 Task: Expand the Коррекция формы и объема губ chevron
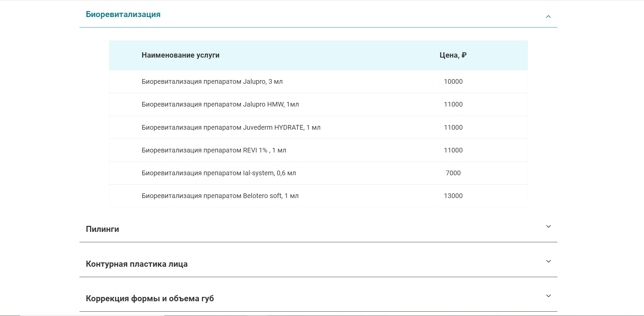[x=548, y=296]
